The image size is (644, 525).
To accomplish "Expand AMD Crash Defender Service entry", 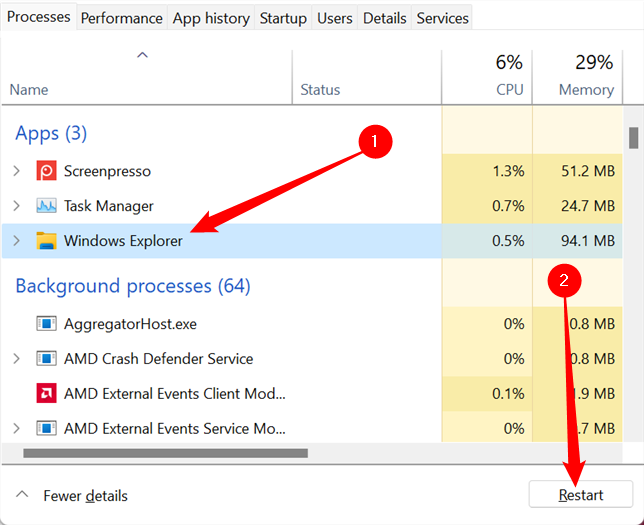I will pyautogui.click(x=16, y=359).
